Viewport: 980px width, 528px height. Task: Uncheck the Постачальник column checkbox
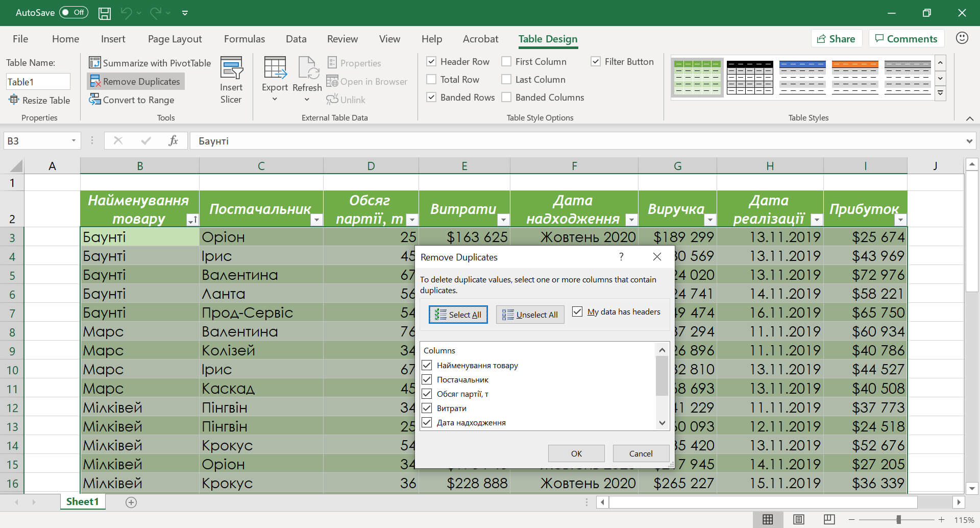pyautogui.click(x=427, y=379)
